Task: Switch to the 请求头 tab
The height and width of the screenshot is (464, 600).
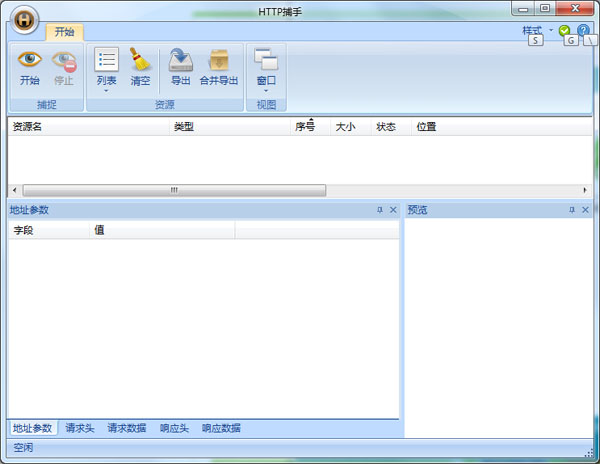Action: pos(80,428)
